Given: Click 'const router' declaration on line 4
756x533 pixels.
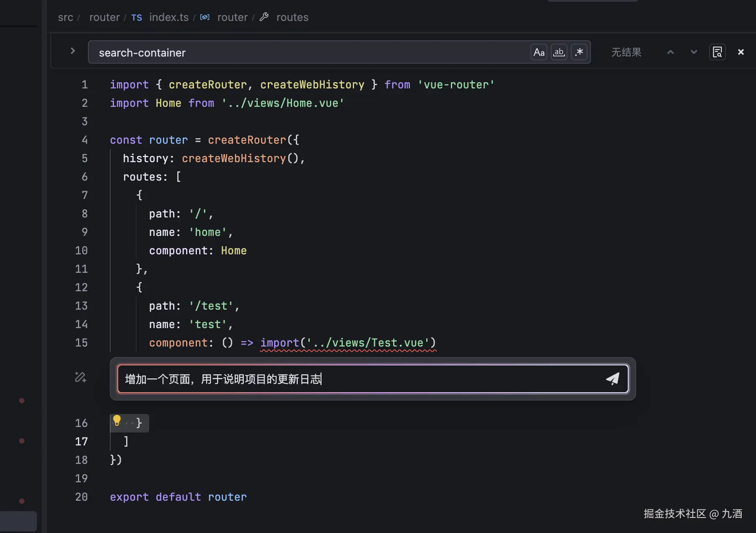Looking at the screenshot, I should [x=149, y=140].
